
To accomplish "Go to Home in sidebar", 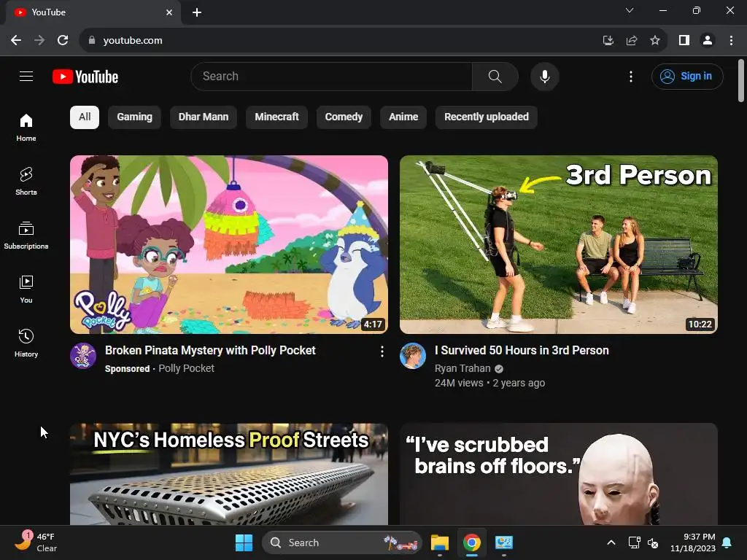I will tap(26, 128).
